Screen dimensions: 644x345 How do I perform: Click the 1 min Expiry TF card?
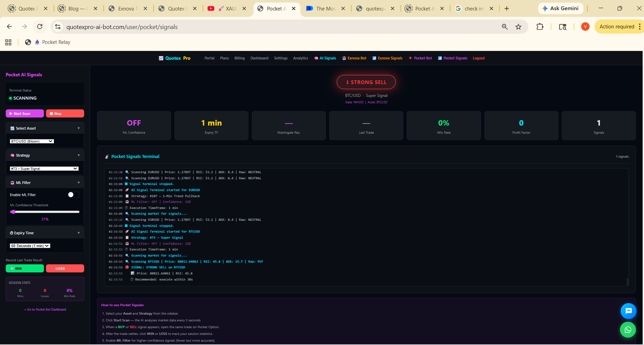coord(211,126)
